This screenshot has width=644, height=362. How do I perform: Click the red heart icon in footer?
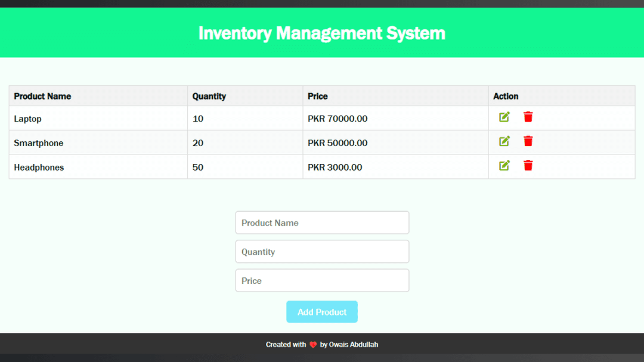tap(313, 345)
